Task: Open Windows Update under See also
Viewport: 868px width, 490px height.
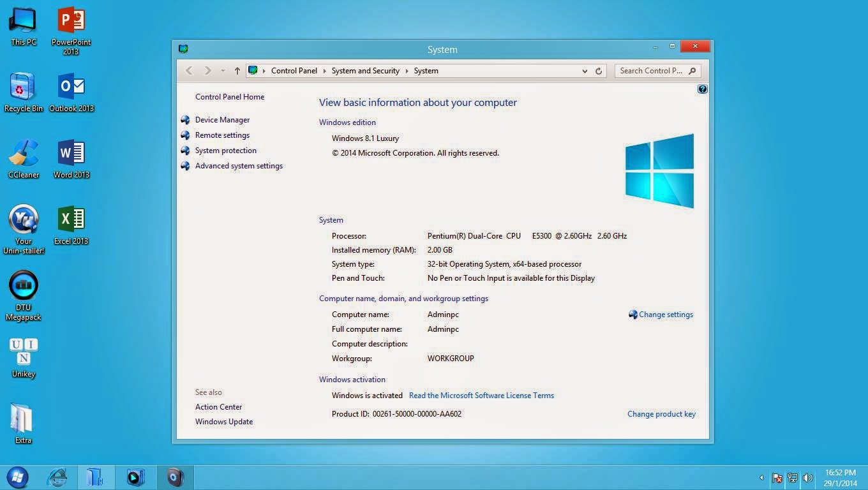Action: pyautogui.click(x=224, y=422)
